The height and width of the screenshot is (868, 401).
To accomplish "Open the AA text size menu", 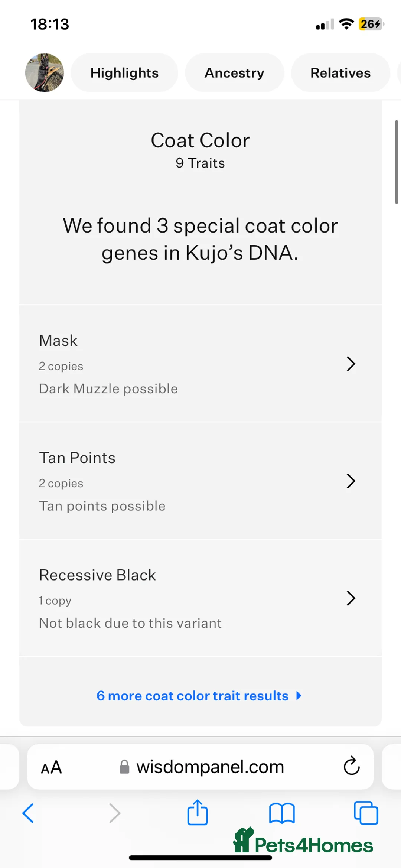I will click(x=51, y=767).
